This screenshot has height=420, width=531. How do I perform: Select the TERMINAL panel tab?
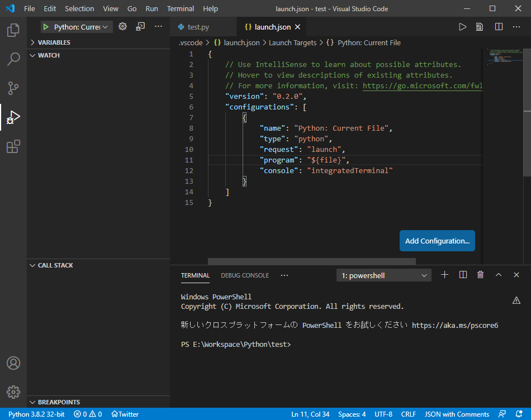click(x=195, y=275)
